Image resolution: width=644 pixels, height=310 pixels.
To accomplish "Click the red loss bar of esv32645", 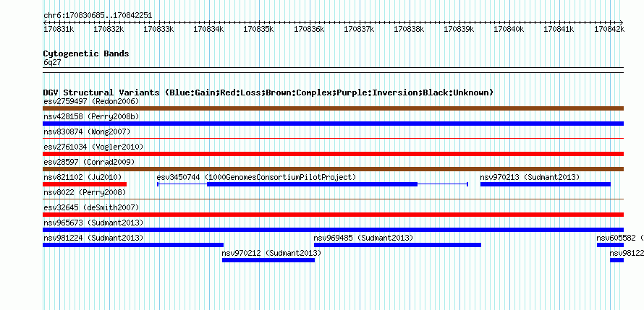I will click(x=333, y=215).
